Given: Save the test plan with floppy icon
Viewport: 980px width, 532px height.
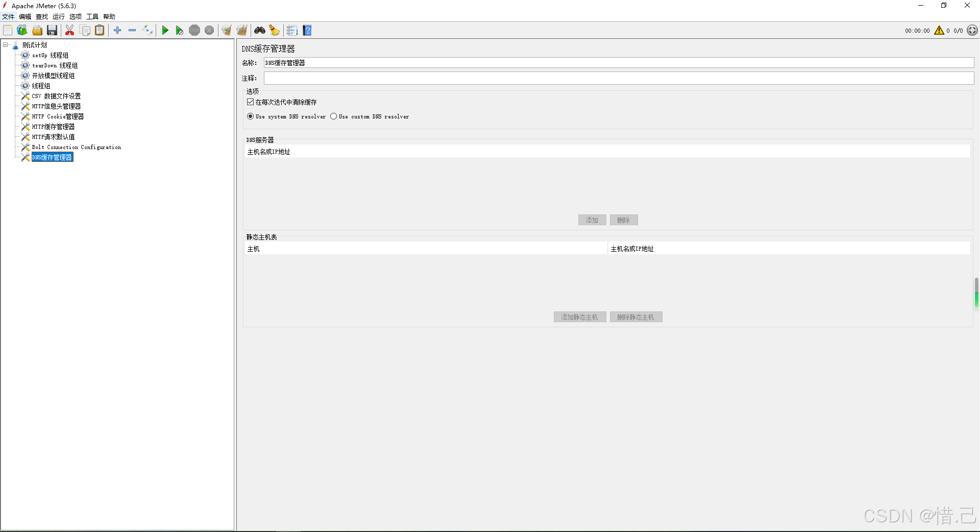Looking at the screenshot, I should (52, 31).
